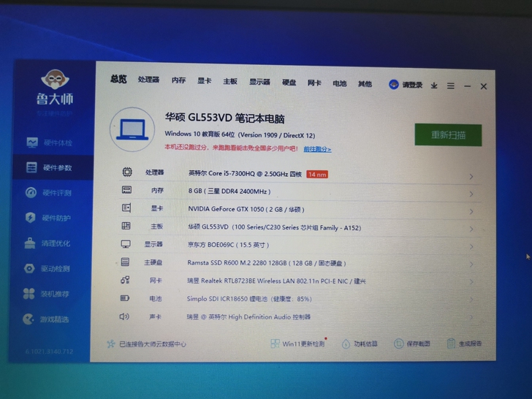532x399 pixels.
Task: Click the 鲁大师 monkey logo
Action: point(55,80)
